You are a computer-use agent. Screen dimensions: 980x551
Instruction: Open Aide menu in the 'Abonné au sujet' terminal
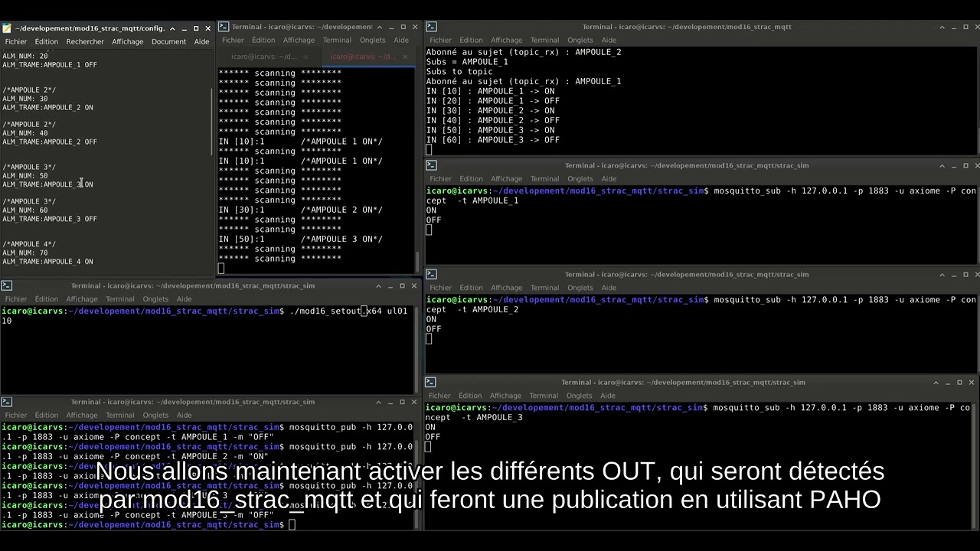pos(609,40)
